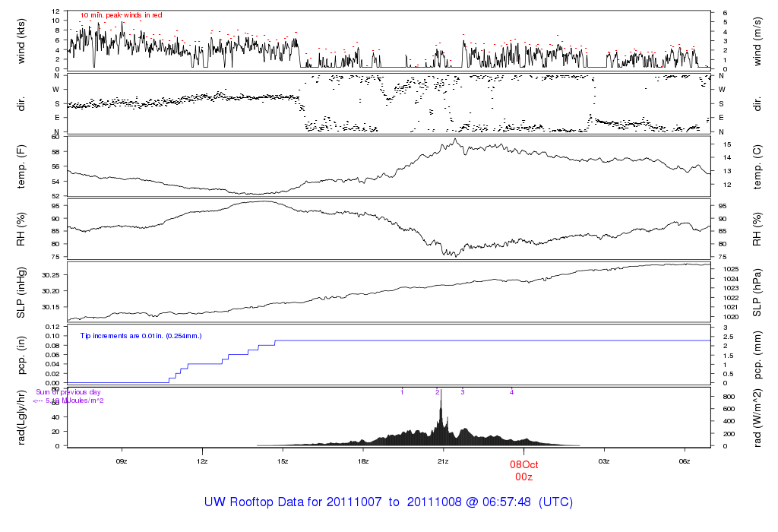This screenshot has height=532, width=778.
Task: Click the purple marker '4' in radiation panel
Action: click(511, 392)
